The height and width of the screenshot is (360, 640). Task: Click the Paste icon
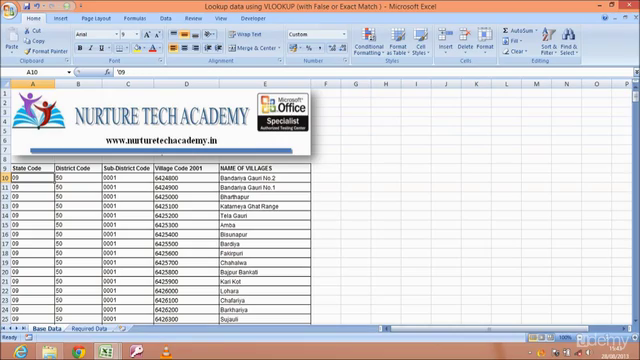tap(12, 36)
